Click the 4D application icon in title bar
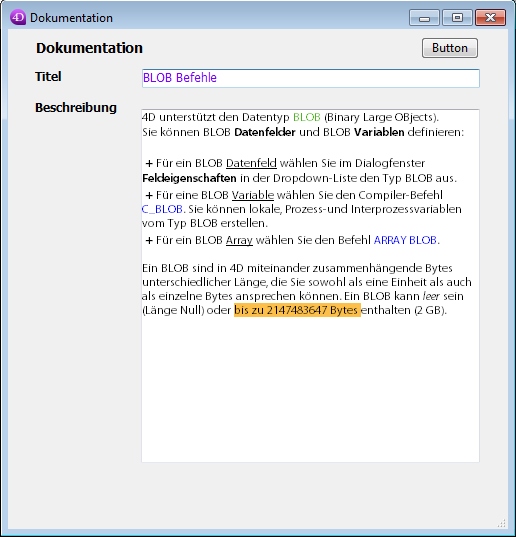The width and height of the screenshot is (516, 537). [18, 17]
